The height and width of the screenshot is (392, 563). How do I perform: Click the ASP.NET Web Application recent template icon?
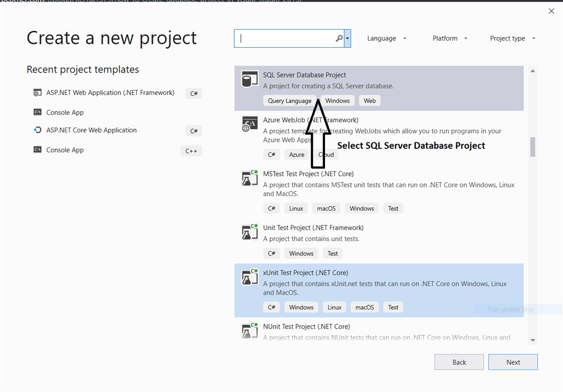(37, 92)
